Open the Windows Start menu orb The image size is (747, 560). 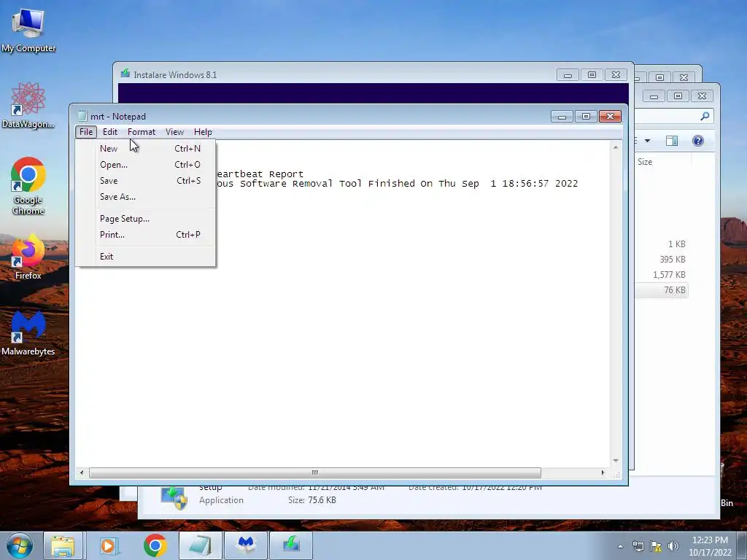click(20, 545)
